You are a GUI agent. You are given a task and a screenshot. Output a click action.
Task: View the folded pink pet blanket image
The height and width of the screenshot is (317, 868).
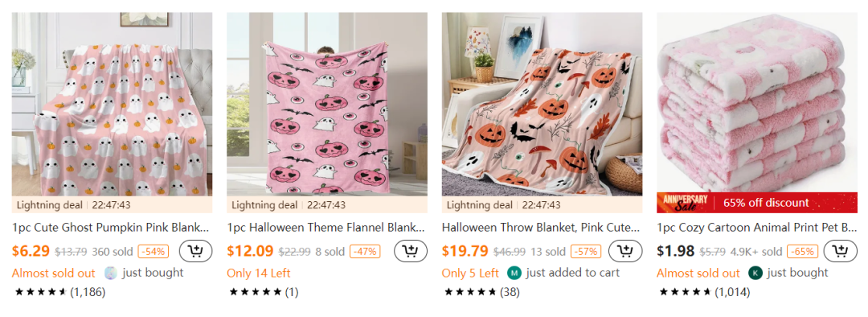tap(757, 102)
